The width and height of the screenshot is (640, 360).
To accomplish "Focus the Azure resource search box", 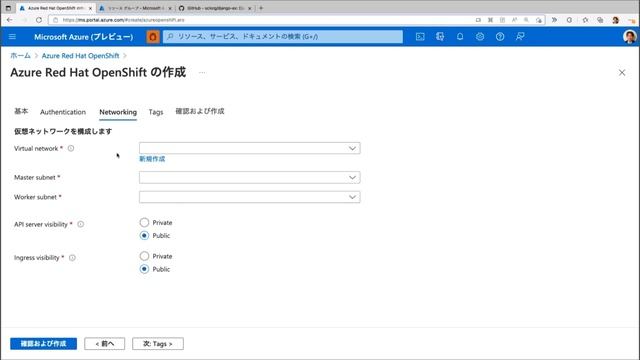I will 283,37.
